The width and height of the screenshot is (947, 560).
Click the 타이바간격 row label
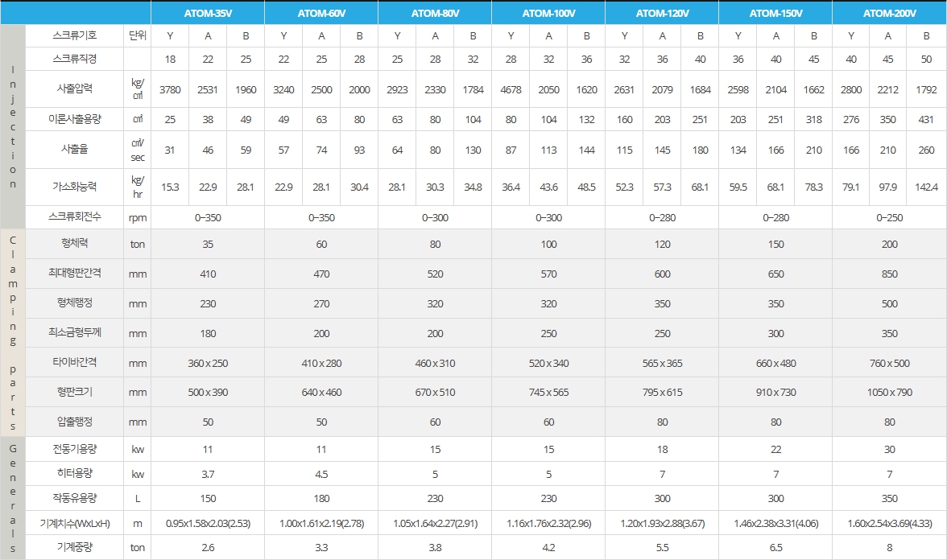point(75,363)
